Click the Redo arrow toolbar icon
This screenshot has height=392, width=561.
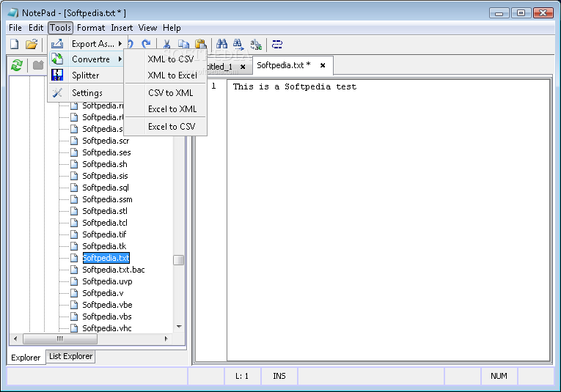[x=146, y=44]
